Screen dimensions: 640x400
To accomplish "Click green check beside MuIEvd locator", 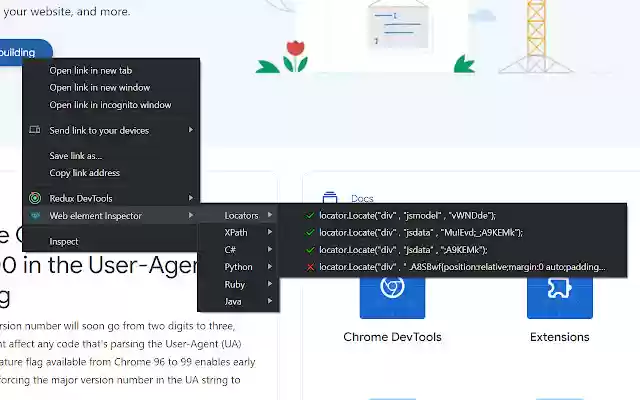I will coord(310,232).
